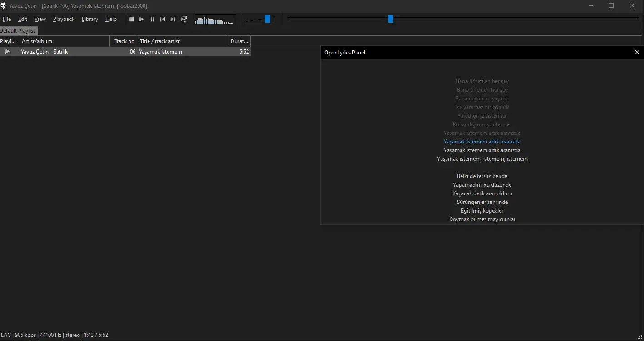Image resolution: width=644 pixels, height=341 pixels.
Task: Click lyric line Bana öğretilen her şey
Action: 482,81
